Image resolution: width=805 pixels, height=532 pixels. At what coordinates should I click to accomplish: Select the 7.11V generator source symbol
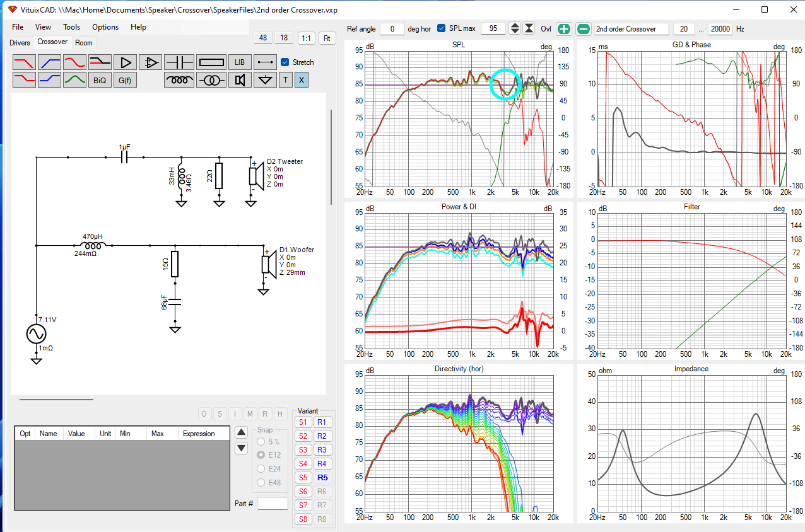[x=36, y=334]
